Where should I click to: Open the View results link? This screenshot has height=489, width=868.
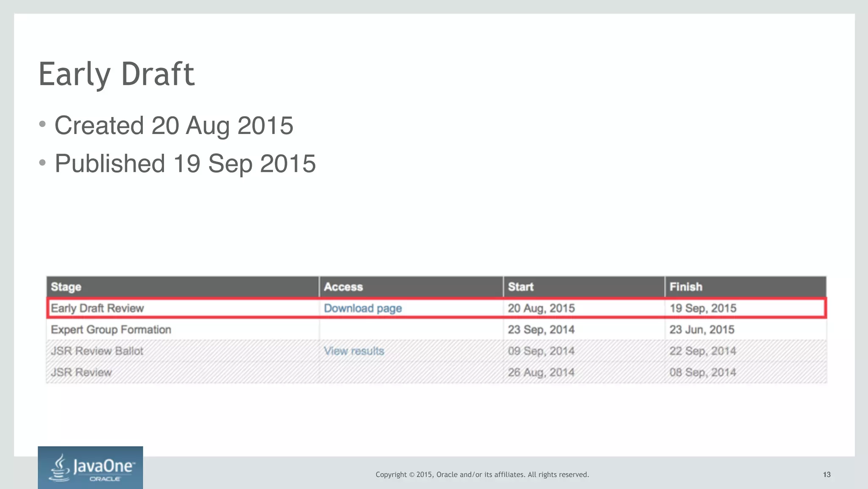pos(353,351)
